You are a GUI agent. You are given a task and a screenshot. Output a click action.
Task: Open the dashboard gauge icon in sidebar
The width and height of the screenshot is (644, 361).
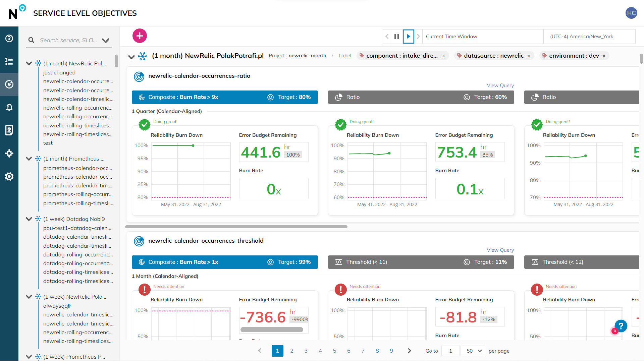click(9, 38)
